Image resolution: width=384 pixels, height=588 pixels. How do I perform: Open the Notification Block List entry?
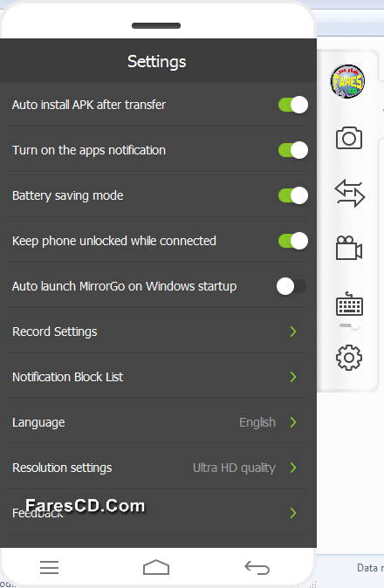coord(157,377)
